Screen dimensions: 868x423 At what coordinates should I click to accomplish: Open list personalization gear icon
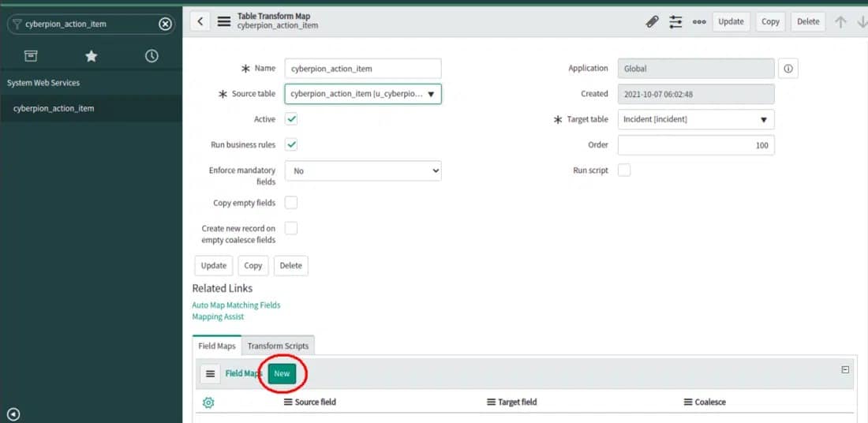pos(208,402)
